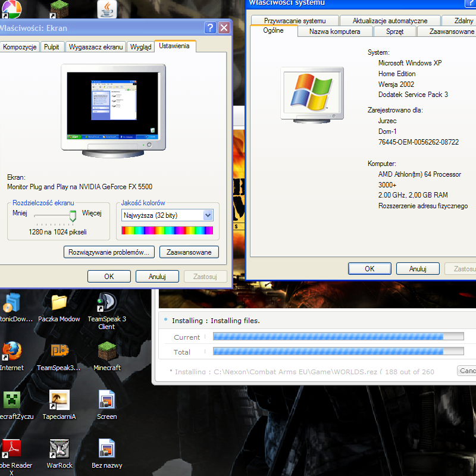Click the 76445-OEM-0056262-08722 product ID text
Image resolution: width=476 pixels, height=476 pixels.
pos(418,142)
